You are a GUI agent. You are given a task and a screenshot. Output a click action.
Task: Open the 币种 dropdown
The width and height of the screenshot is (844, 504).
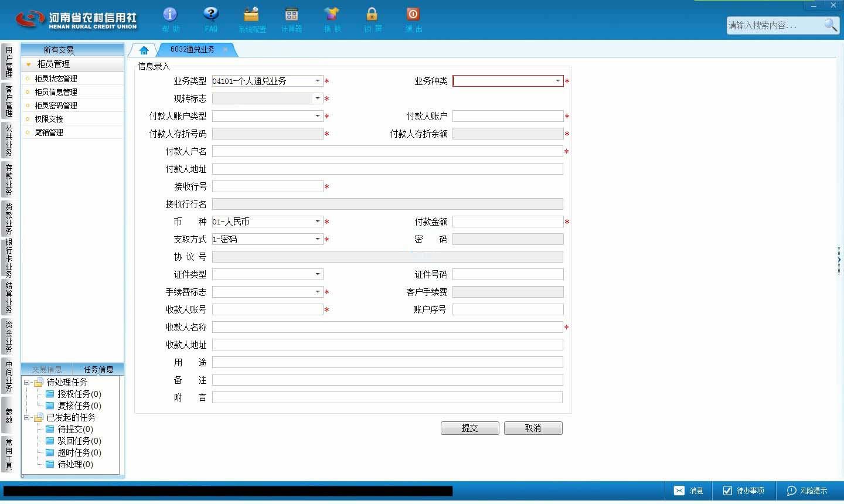tap(318, 222)
